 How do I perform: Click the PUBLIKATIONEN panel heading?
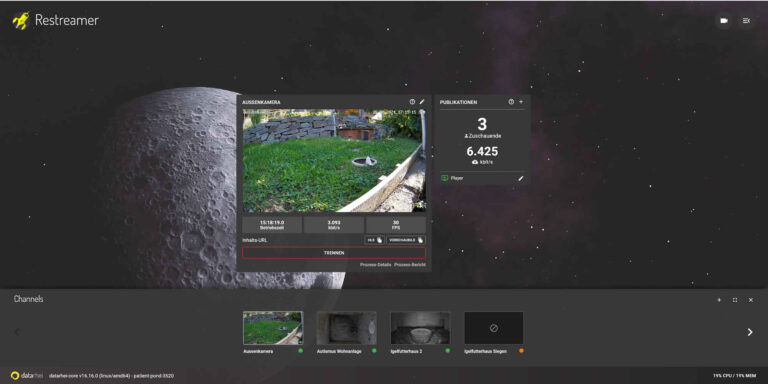pyautogui.click(x=458, y=102)
